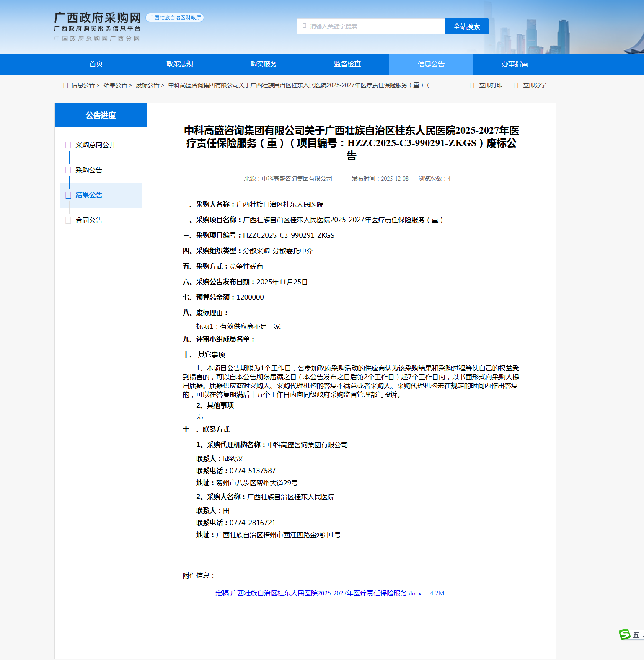Click the Sogou input method icon

624,634
